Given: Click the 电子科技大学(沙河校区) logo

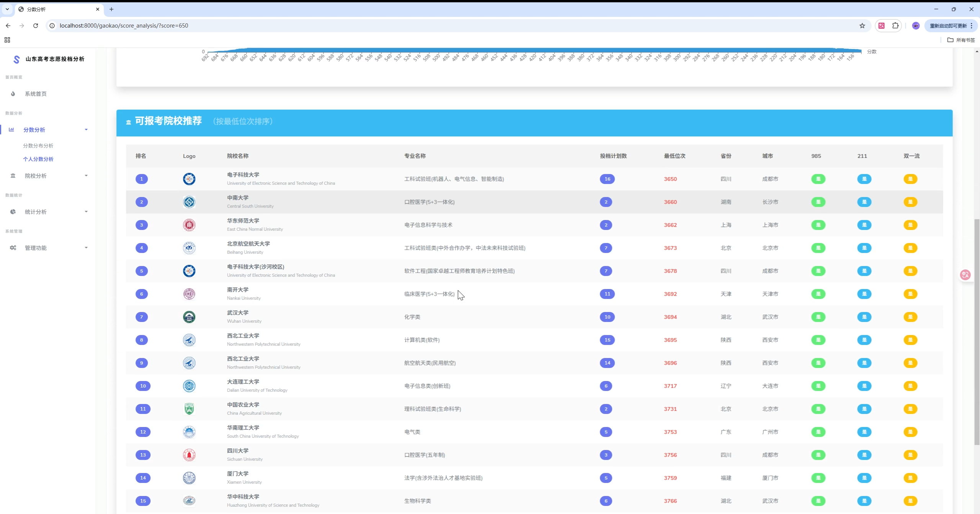Looking at the screenshot, I should 189,271.
